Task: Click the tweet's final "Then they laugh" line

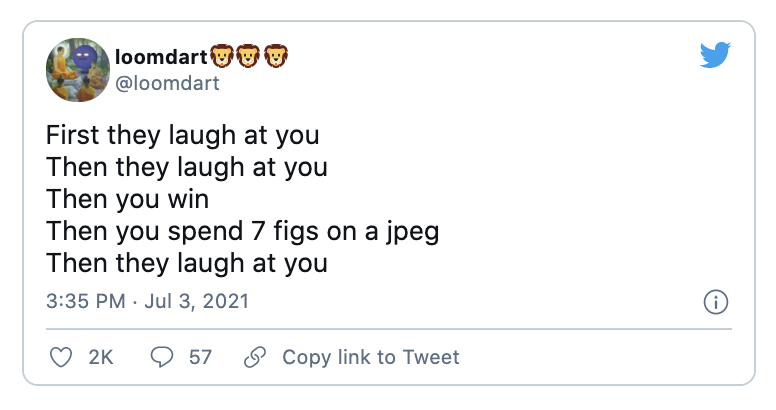Action: tap(187, 264)
